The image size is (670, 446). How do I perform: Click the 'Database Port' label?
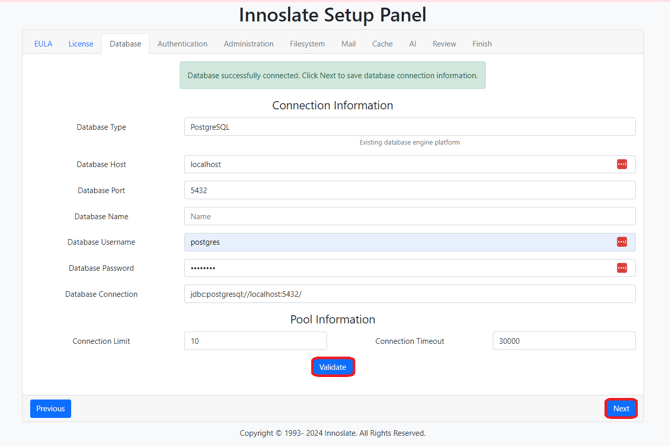pos(101,190)
